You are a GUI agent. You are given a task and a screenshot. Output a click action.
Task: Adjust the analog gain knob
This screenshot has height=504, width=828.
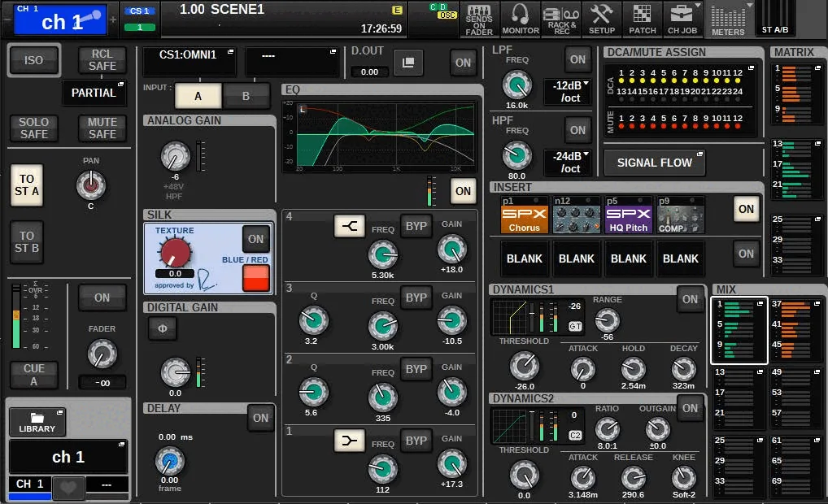[176, 156]
